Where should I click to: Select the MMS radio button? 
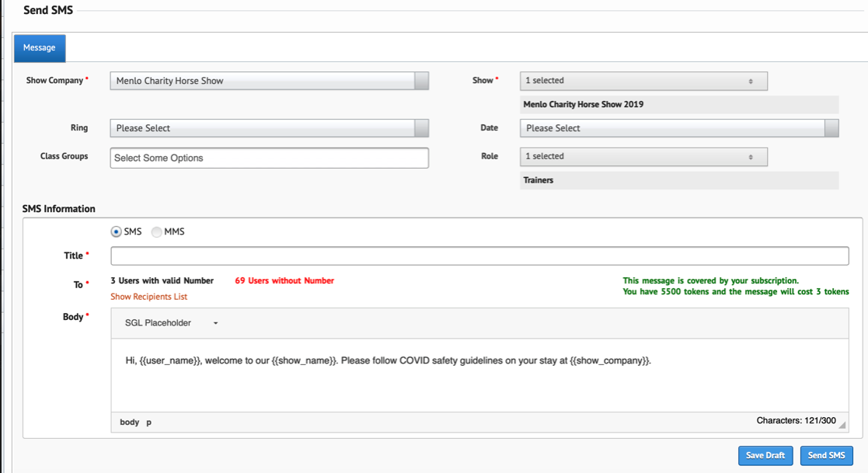(157, 231)
